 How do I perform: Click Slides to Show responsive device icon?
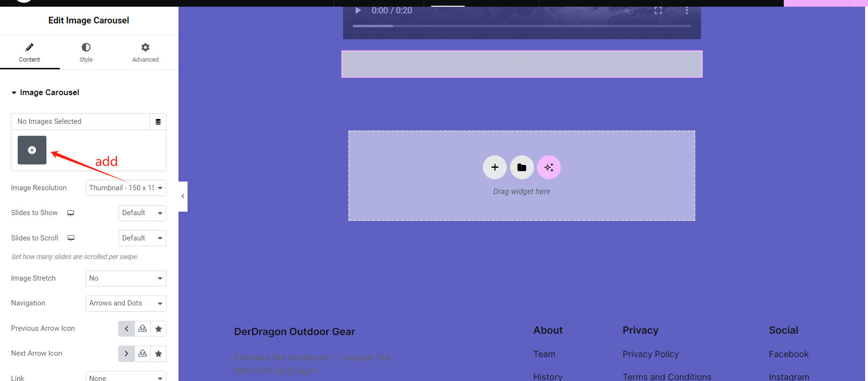coord(70,213)
